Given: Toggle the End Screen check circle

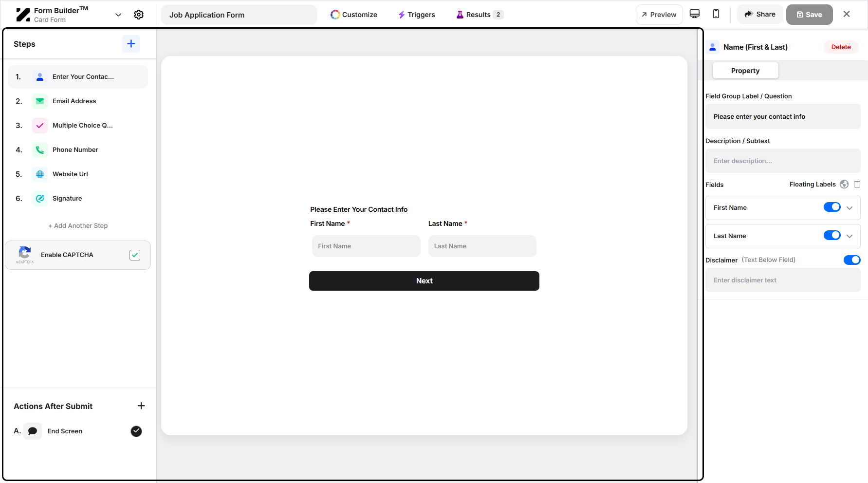Looking at the screenshot, I should coord(136,431).
